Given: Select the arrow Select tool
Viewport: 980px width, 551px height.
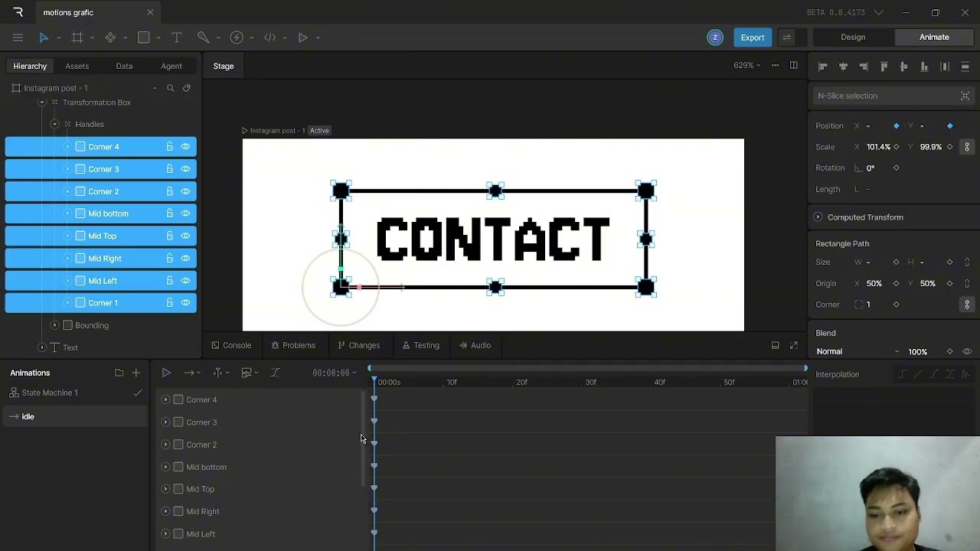Looking at the screenshot, I should pos(44,37).
